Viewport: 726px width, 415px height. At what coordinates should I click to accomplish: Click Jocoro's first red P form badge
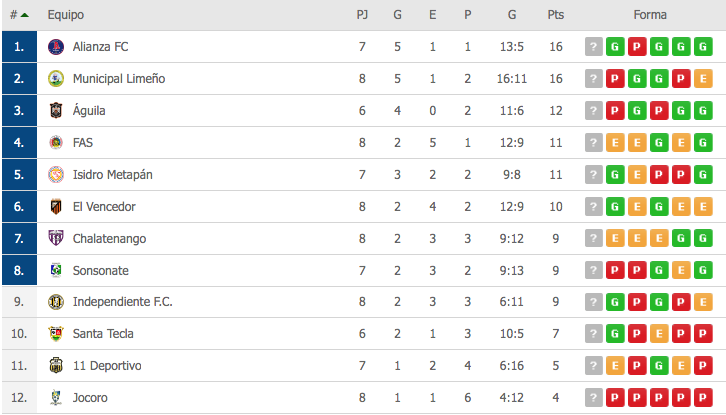pyautogui.click(x=615, y=398)
